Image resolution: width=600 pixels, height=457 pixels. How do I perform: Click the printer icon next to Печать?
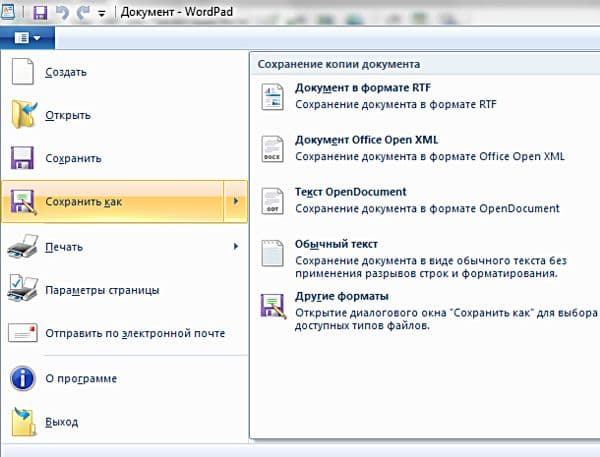[23, 246]
